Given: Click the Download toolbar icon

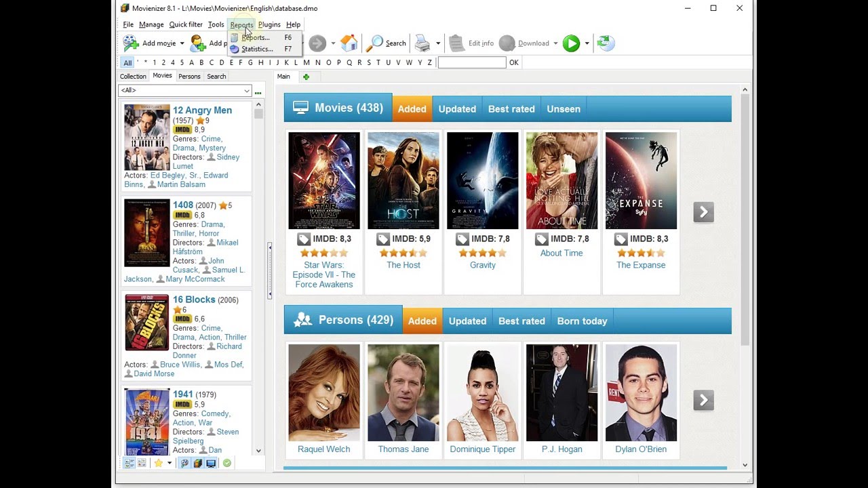Looking at the screenshot, I should [507, 43].
